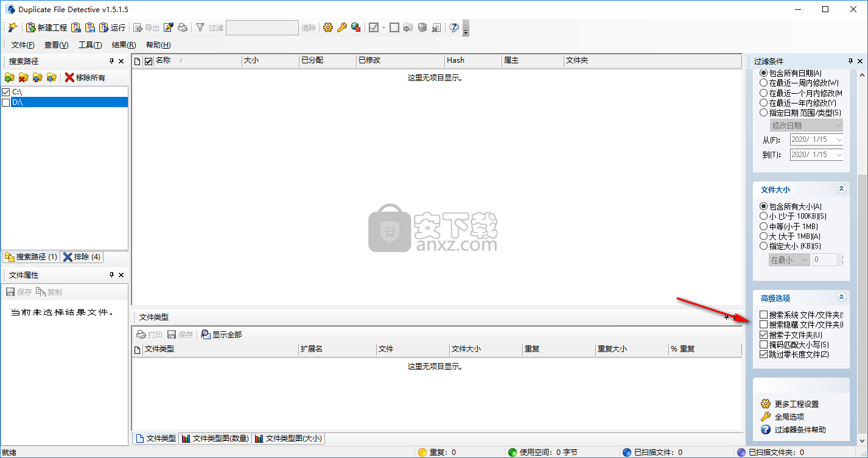Click the help question mark toolbar icon

[x=453, y=27]
